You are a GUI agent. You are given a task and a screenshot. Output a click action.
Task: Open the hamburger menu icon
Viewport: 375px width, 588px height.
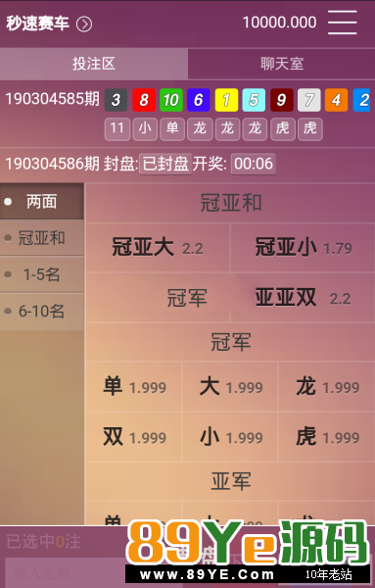click(x=342, y=23)
